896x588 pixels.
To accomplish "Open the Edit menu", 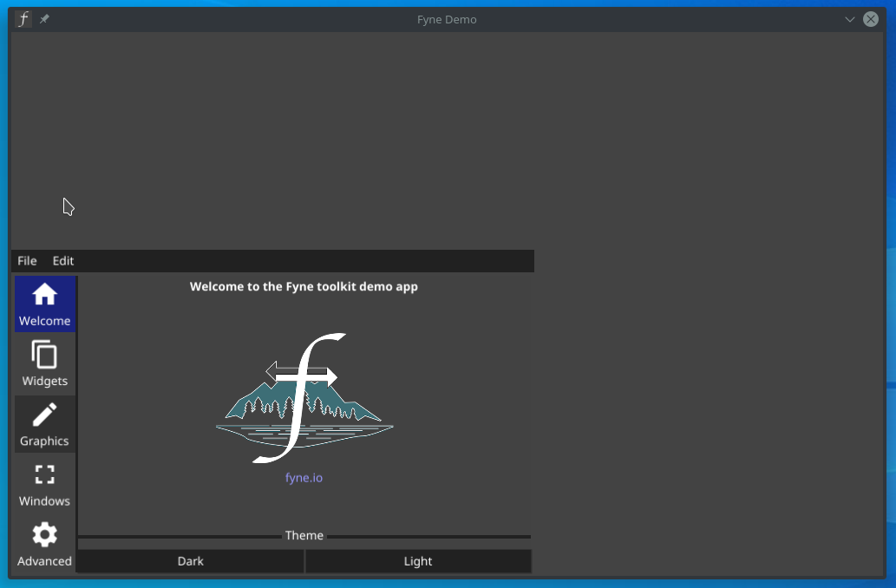I will coord(62,260).
